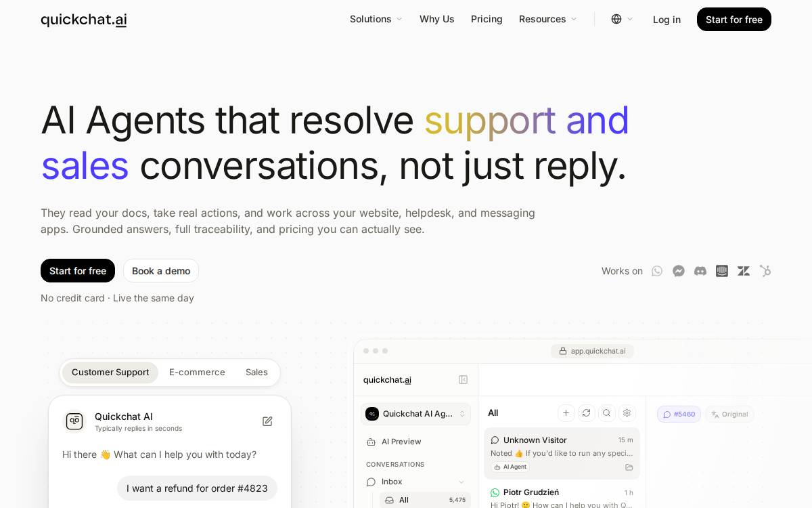
Task: Open the Pricing page
Action: pos(487,19)
